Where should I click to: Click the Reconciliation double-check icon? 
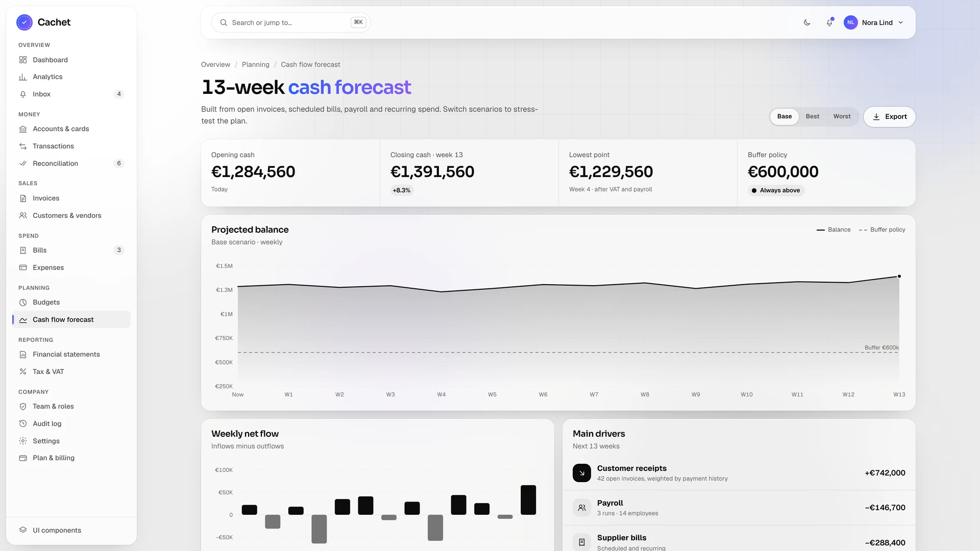pyautogui.click(x=23, y=164)
